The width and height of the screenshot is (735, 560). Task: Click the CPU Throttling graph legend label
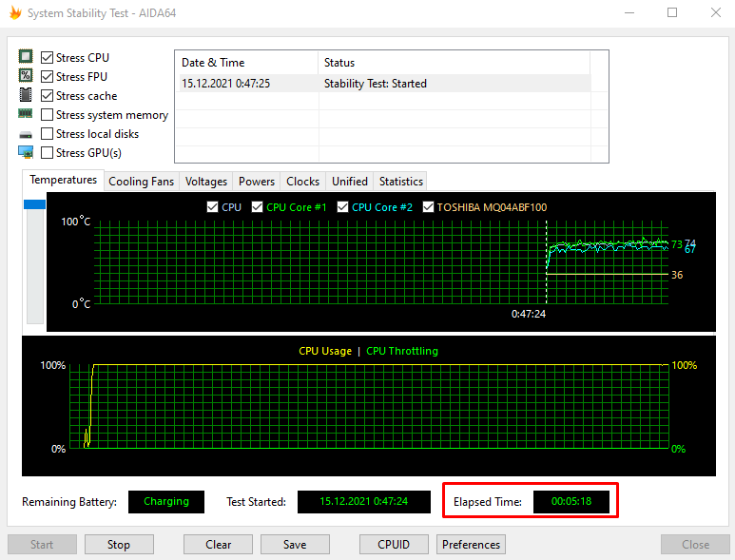pos(401,351)
